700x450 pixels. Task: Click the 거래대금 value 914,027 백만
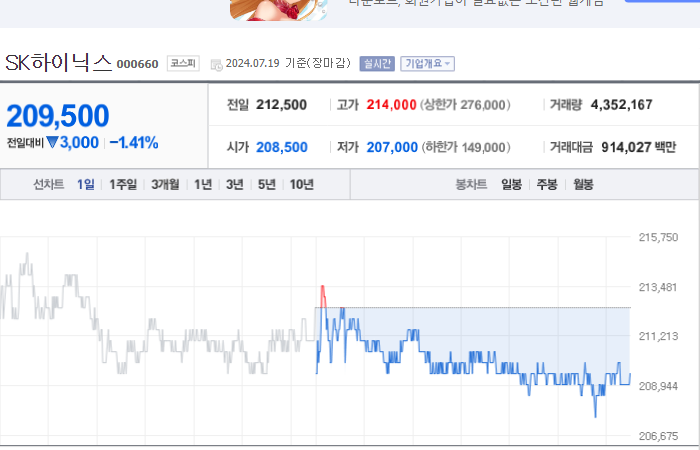[x=639, y=147]
